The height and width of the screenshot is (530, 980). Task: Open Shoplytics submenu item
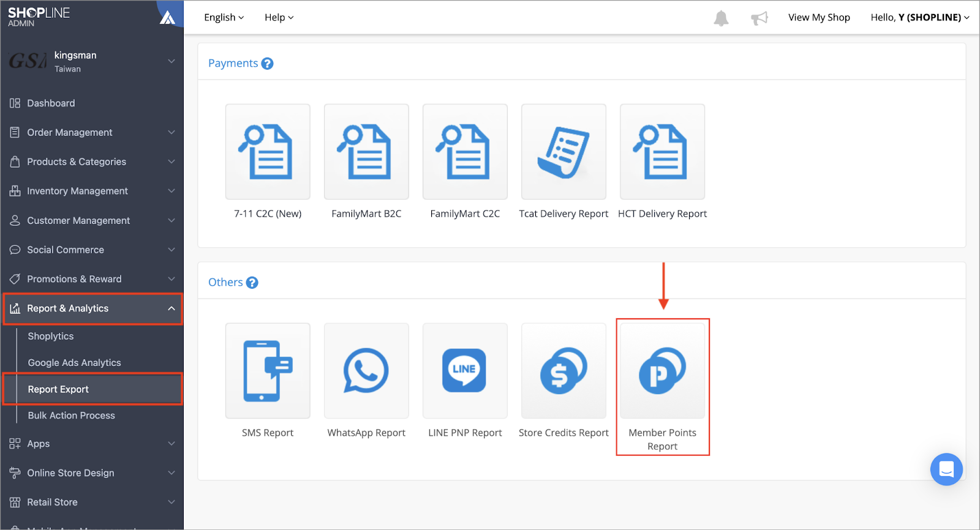click(x=51, y=336)
